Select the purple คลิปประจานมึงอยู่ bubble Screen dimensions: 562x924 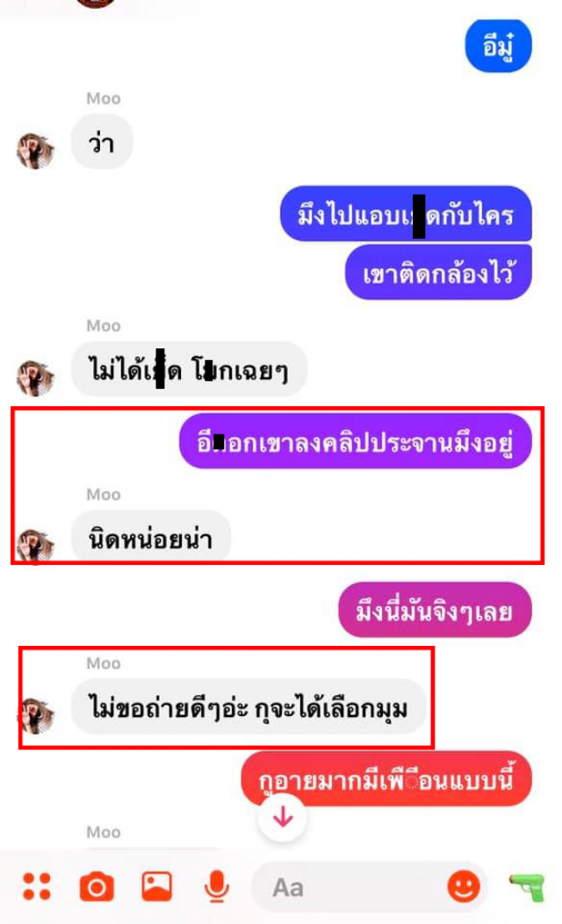[356, 441]
